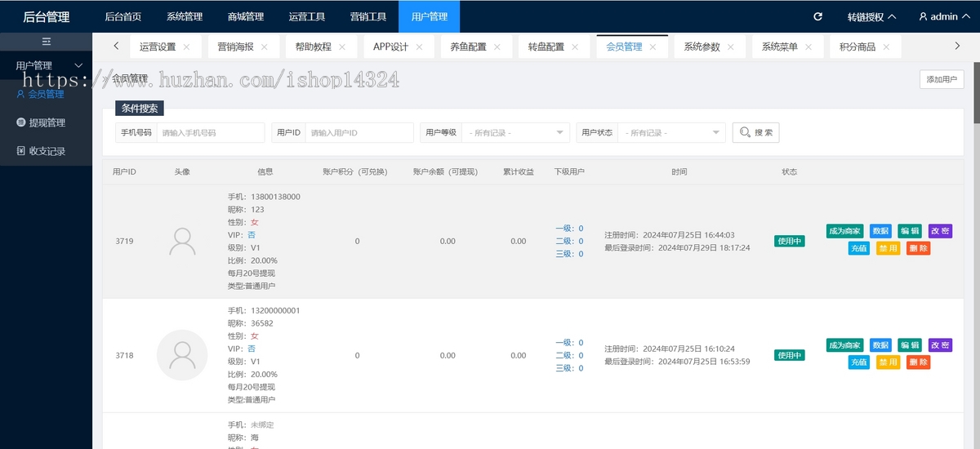Close the 系统参数 tab
The width and height of the screenshot is (980, 449).
pos(731,47)
